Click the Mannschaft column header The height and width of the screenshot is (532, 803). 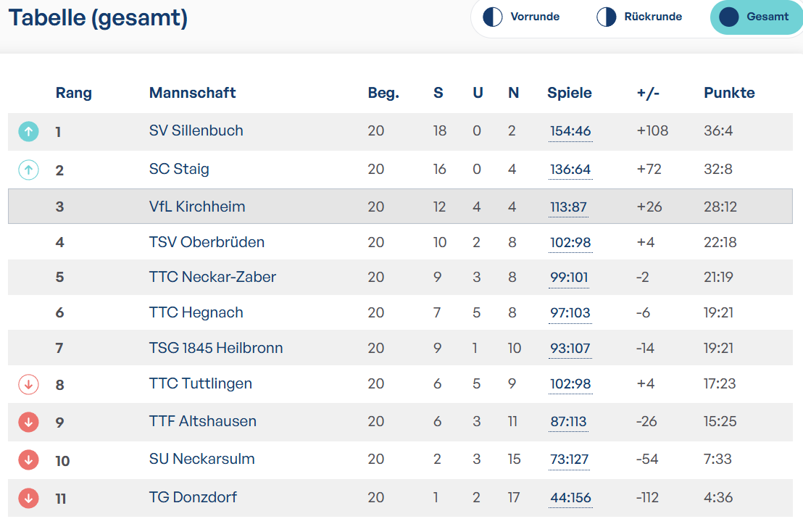point(193,93)
